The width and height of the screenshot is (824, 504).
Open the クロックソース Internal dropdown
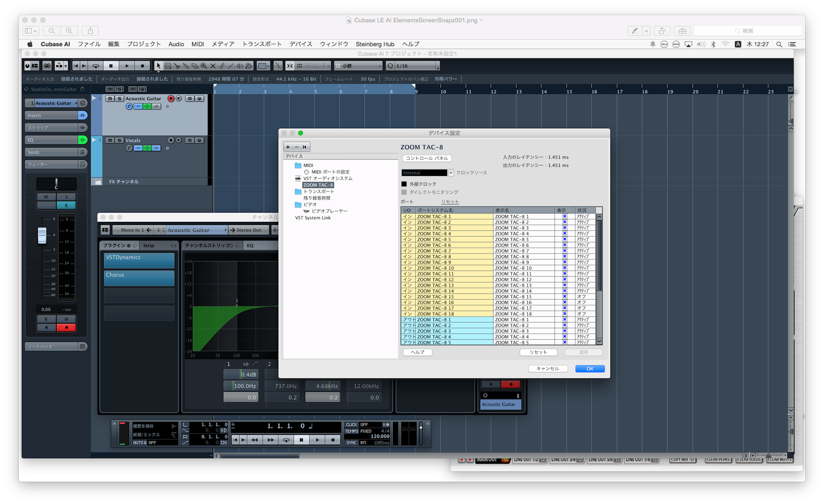coord(451,173)
